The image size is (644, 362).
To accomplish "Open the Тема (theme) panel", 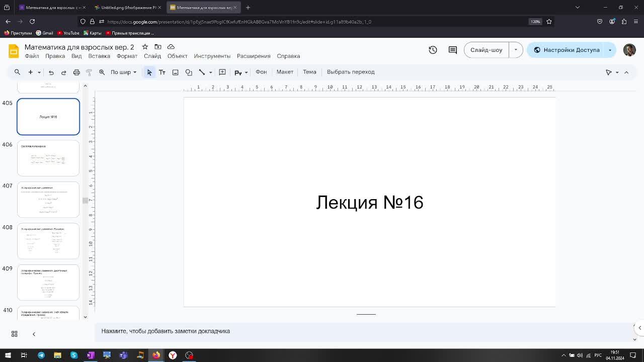I will point(309,72).
